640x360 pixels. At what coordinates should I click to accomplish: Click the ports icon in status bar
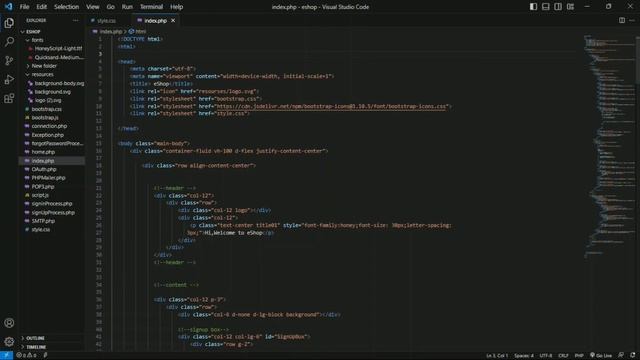pyautogui.click(x=45, y=356)
